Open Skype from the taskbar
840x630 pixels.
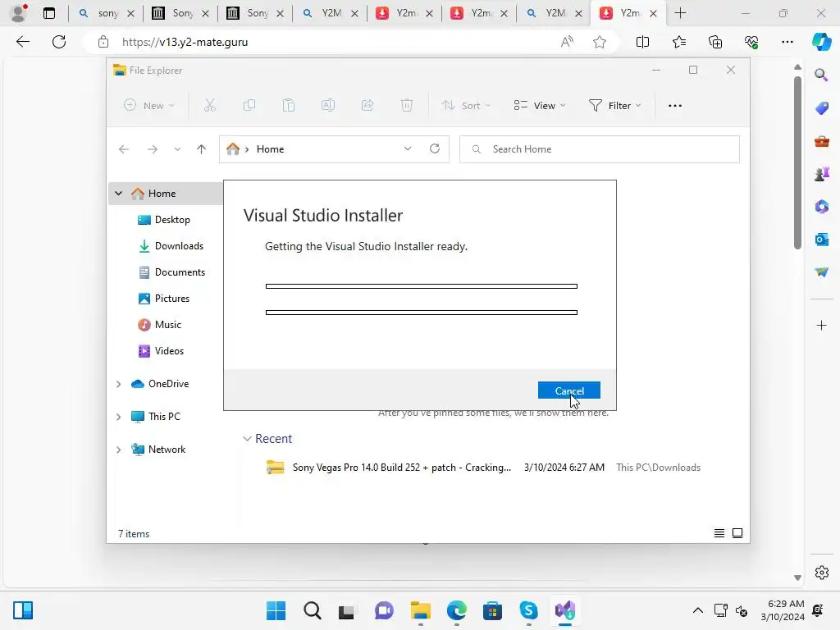[x=528, y=610]
